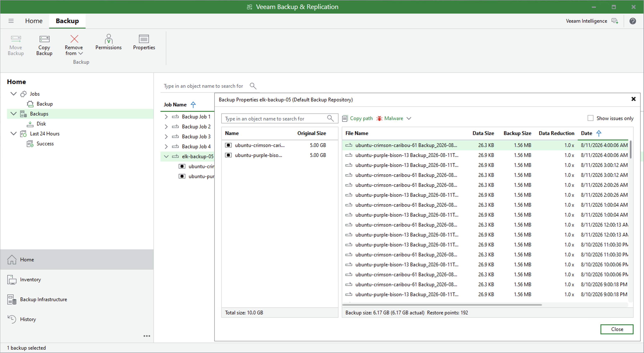This screenshot has height=353, width=644.
Task: Collapse the elk-backup-05 row
Action: 166,156
